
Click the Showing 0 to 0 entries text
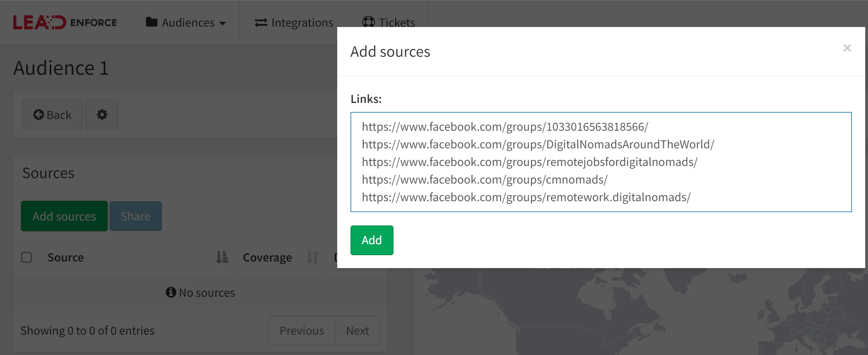(x=88, y=331)
